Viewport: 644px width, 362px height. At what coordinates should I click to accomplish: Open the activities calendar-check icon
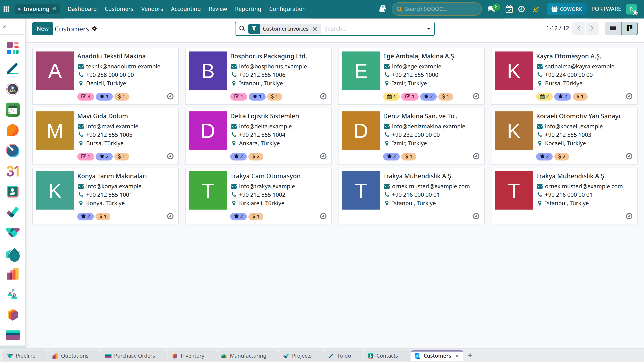[509, 9]
